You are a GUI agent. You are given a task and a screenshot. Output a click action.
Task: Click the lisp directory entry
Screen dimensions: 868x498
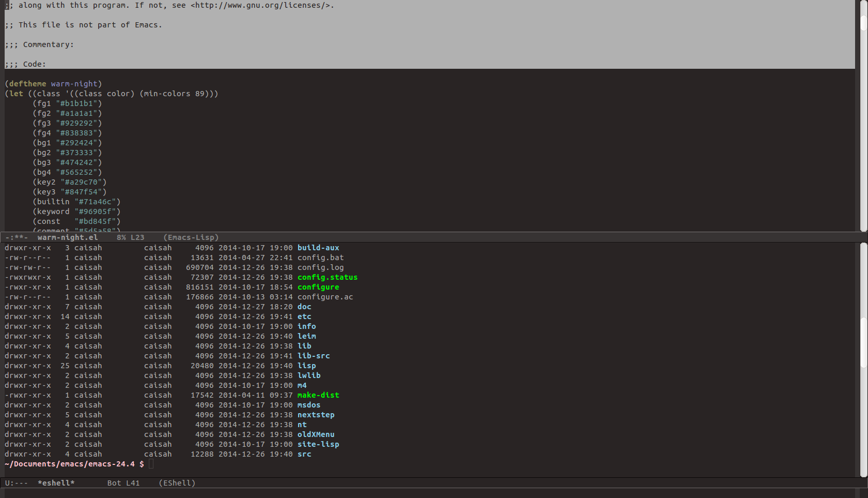[x=306, y=366]
